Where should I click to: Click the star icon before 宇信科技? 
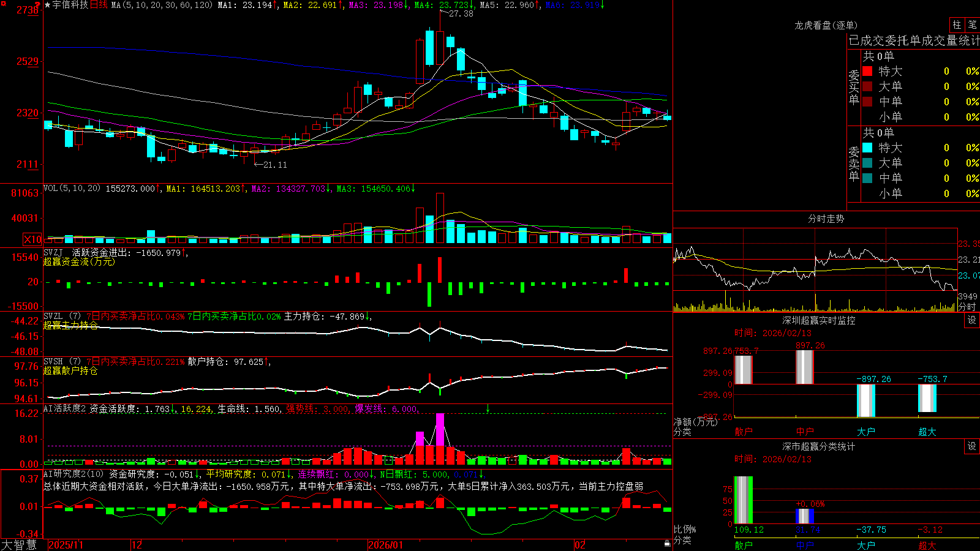point(48,5)
